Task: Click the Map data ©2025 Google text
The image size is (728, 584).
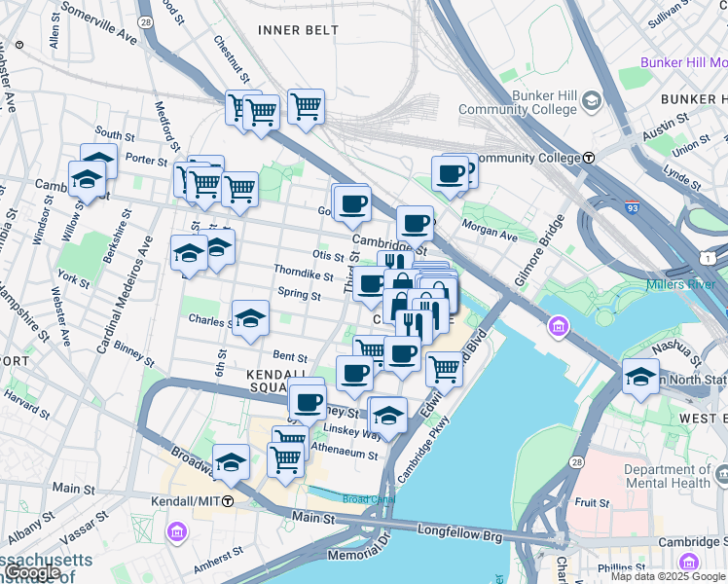Action: tap(668, 577)
